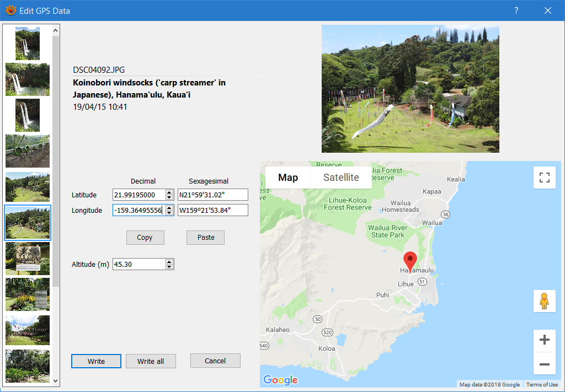This screenshot has width=565, height=392.
Task: Click the Write all button
Action: [151, 361]
